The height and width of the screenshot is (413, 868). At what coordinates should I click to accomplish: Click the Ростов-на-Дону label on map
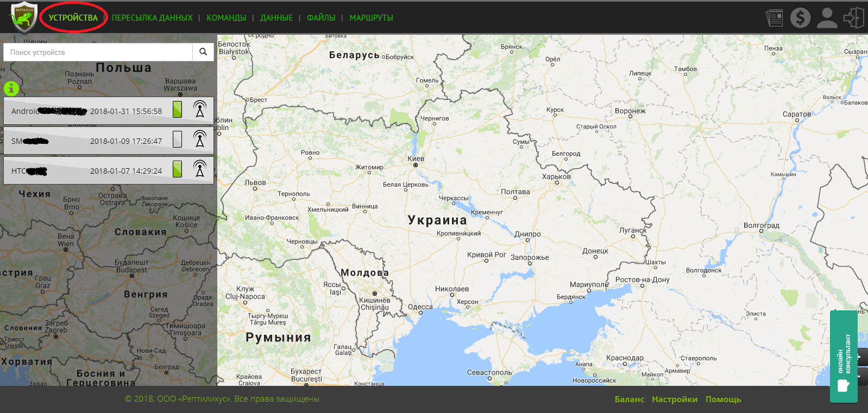pyautogui.click(x=642, y=279)
